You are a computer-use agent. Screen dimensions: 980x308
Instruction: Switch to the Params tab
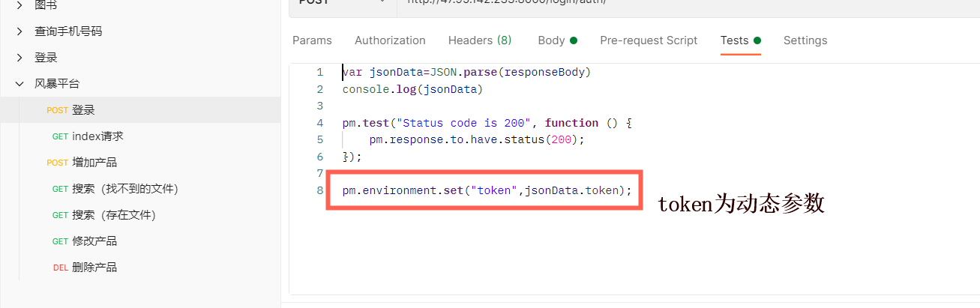pyautogui.click(x=312, y=40)
